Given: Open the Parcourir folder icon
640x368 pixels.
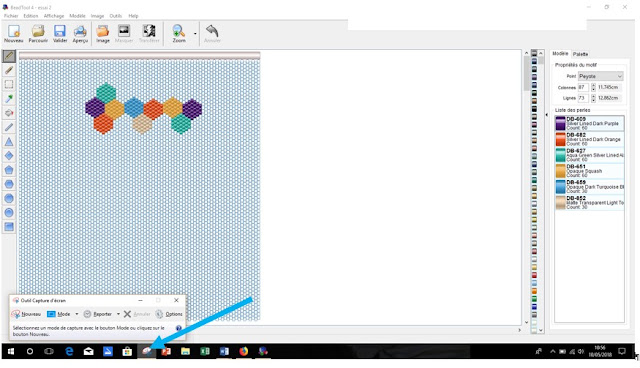Looking at the screenshot, I should (x=38, y=33).
